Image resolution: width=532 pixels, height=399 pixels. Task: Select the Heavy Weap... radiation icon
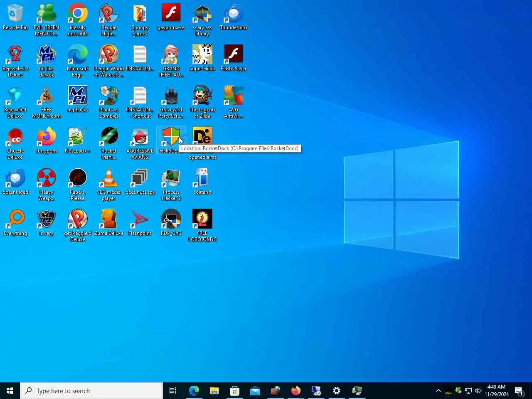(47, 185)
